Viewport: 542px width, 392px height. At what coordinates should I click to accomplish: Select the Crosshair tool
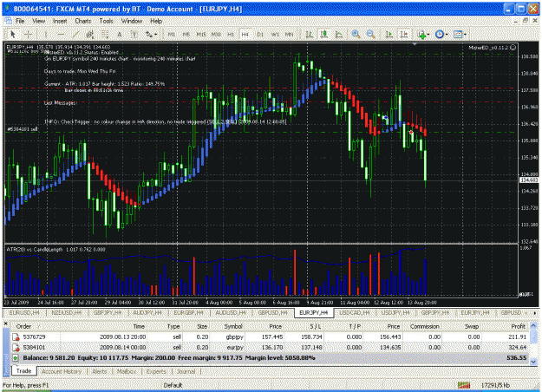tap(29, 34)
